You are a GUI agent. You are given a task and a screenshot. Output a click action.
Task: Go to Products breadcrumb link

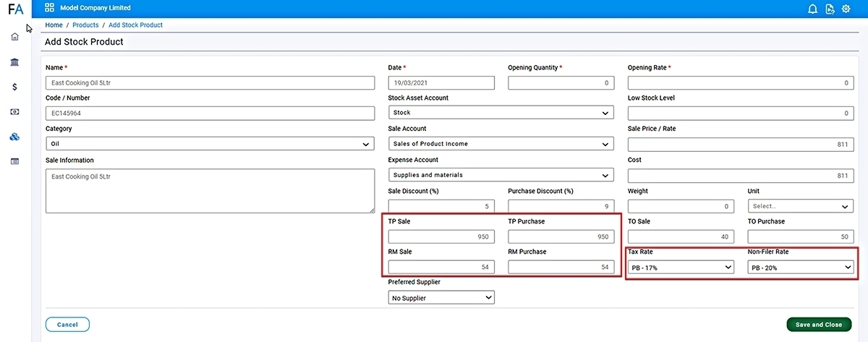pos(85,25)
